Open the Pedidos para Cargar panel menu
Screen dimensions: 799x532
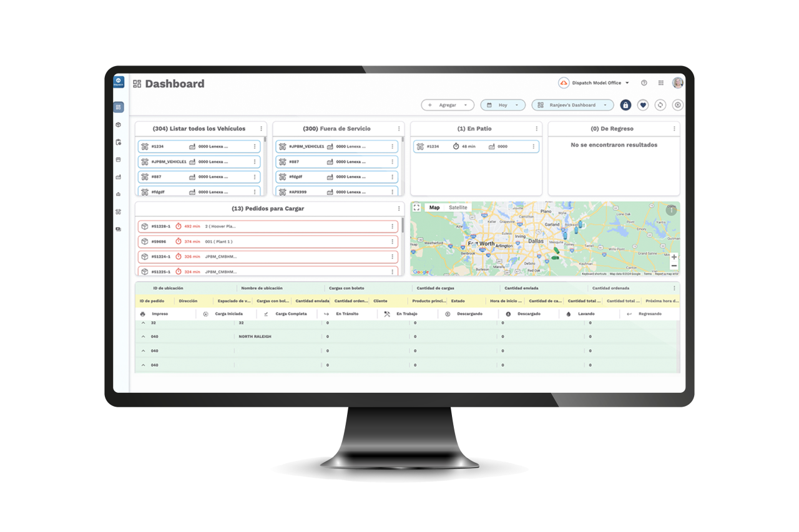click(399, 208)
